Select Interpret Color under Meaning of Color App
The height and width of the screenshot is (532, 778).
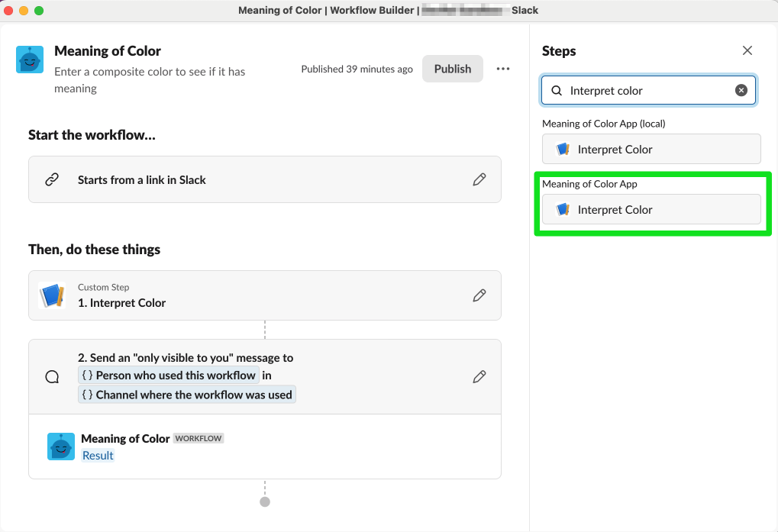[x=652, y=209]
